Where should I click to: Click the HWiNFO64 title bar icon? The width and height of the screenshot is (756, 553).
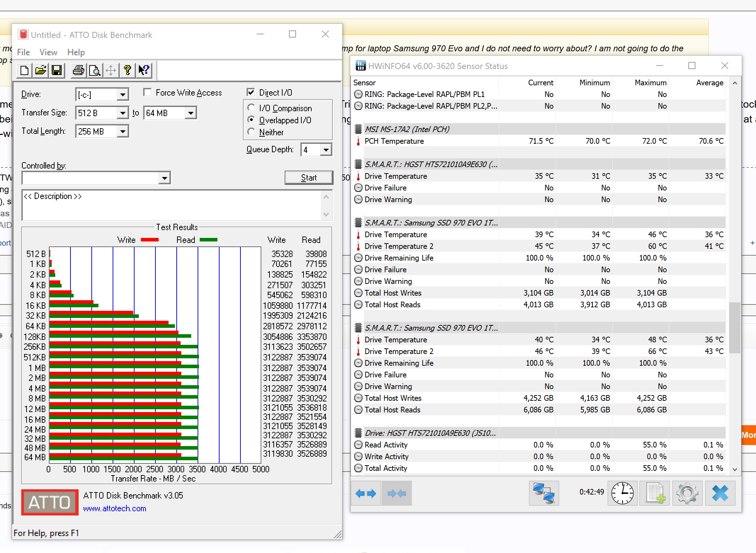[360, 66]
